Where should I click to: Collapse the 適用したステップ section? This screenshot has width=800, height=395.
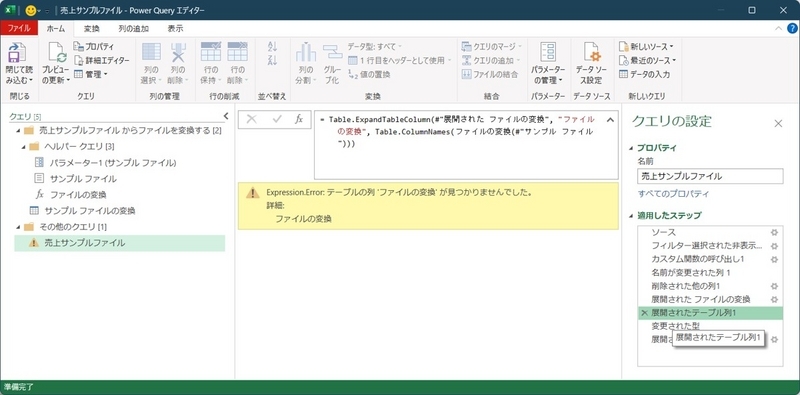click(632, 215)
